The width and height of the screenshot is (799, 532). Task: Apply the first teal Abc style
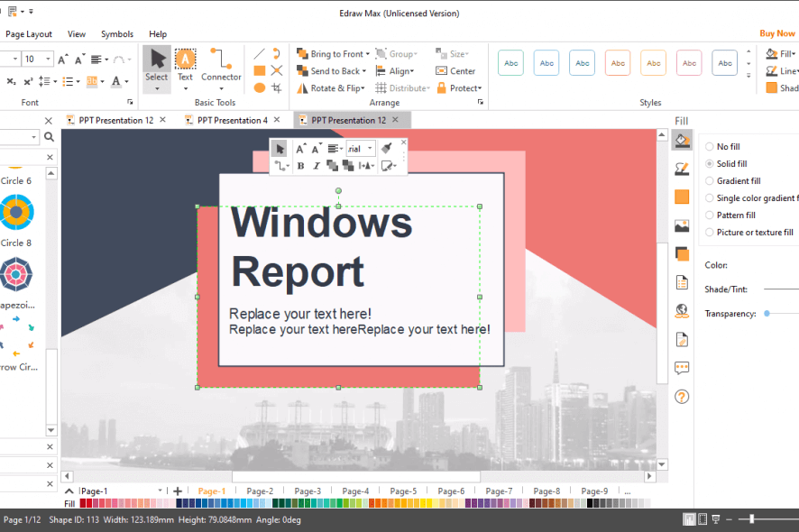click(510, 63)
